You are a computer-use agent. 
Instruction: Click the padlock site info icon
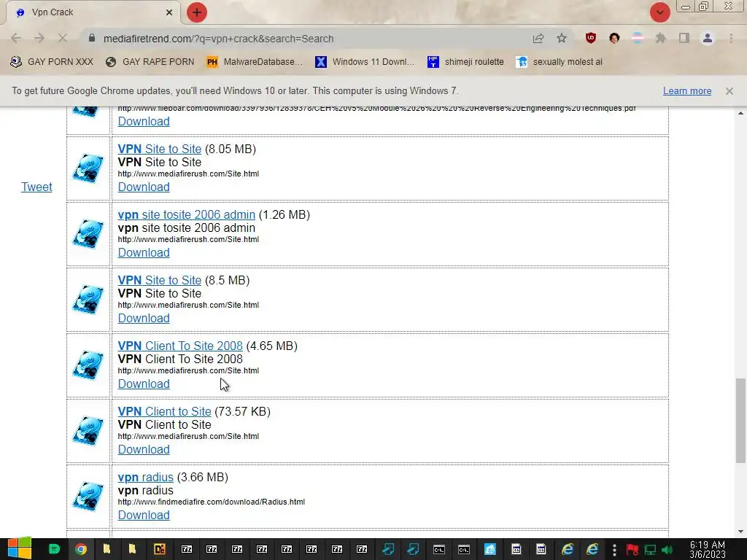pos(92,38)
